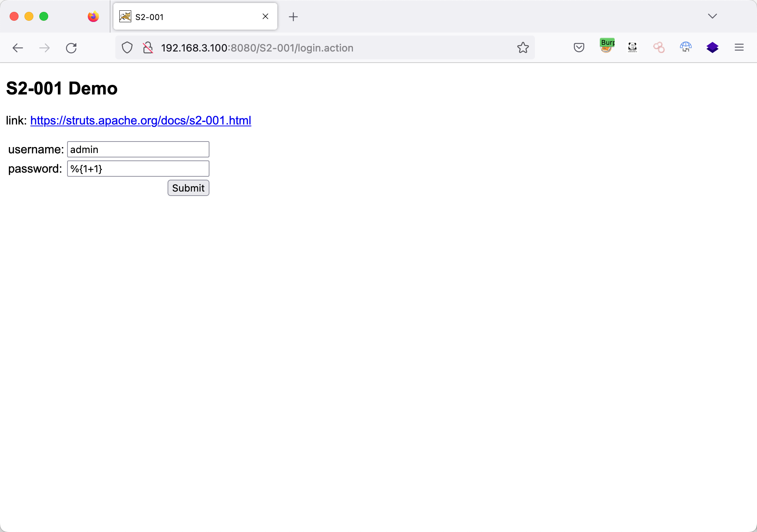Open the struts.apache.org s2-001 link
The height and width of the screenshot is (532, 757).
pos(141,120)
